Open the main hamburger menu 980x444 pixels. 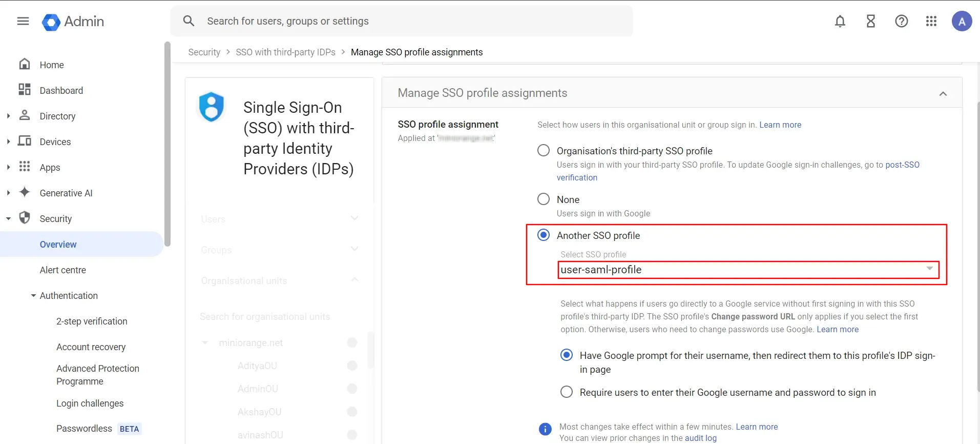coord(23,21)
